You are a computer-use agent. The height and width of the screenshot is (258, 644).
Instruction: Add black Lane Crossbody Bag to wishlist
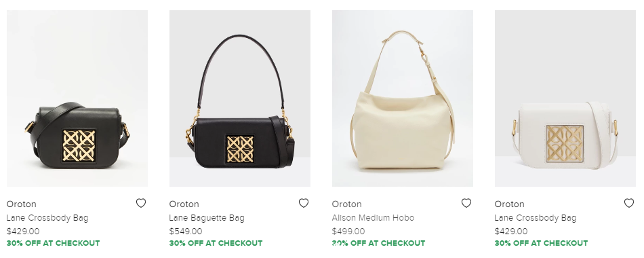pos(141,203)
